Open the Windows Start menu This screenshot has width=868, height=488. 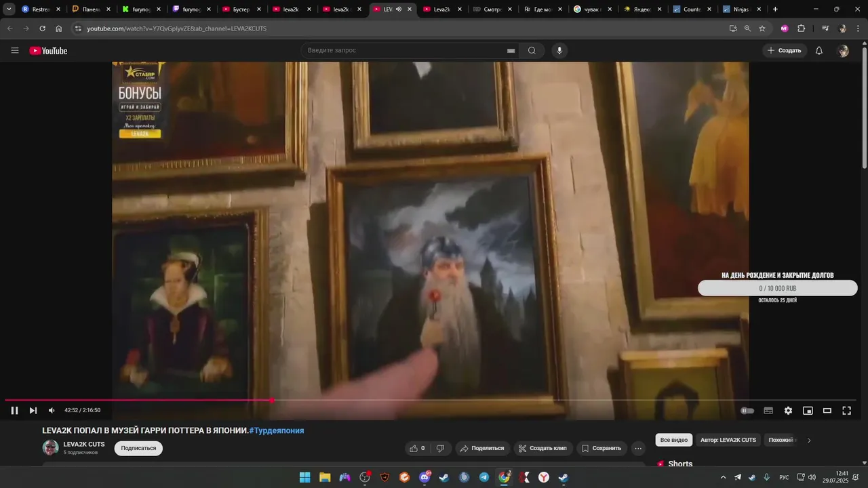(305, 477)
